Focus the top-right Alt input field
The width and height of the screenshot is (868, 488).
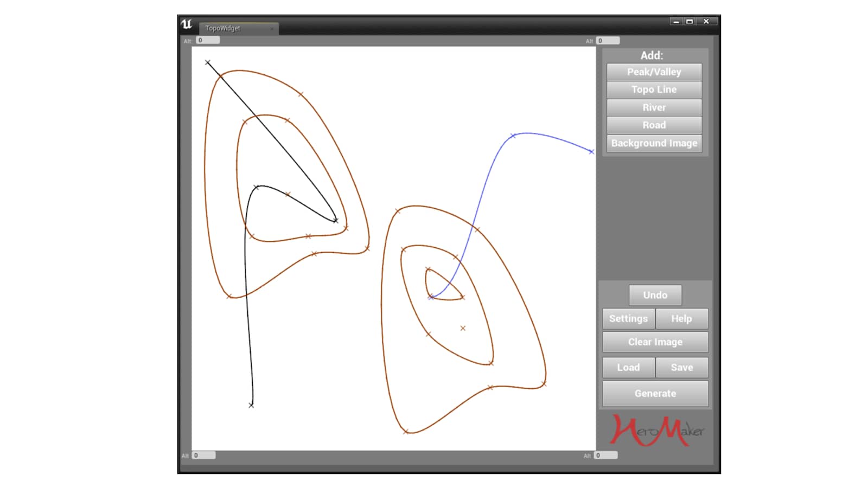click(x=608, y=41)
